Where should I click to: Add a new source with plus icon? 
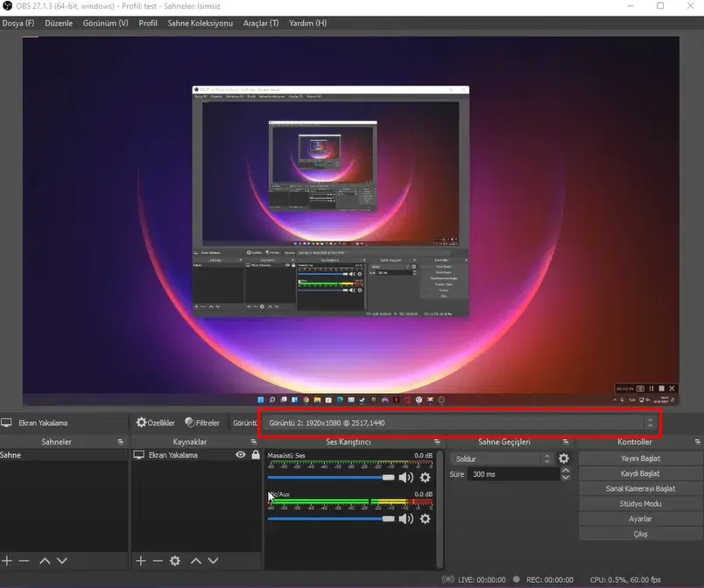[x=140, y=561]
